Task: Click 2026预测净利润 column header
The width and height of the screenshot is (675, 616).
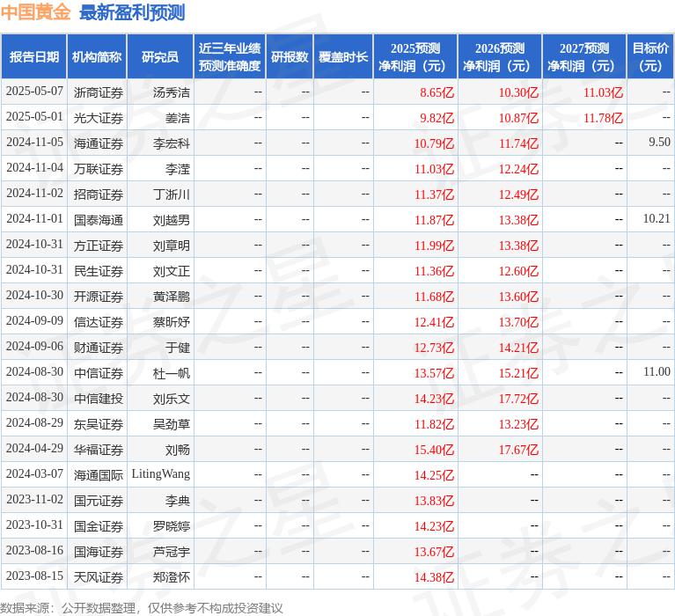Action: tap(499, 56)
